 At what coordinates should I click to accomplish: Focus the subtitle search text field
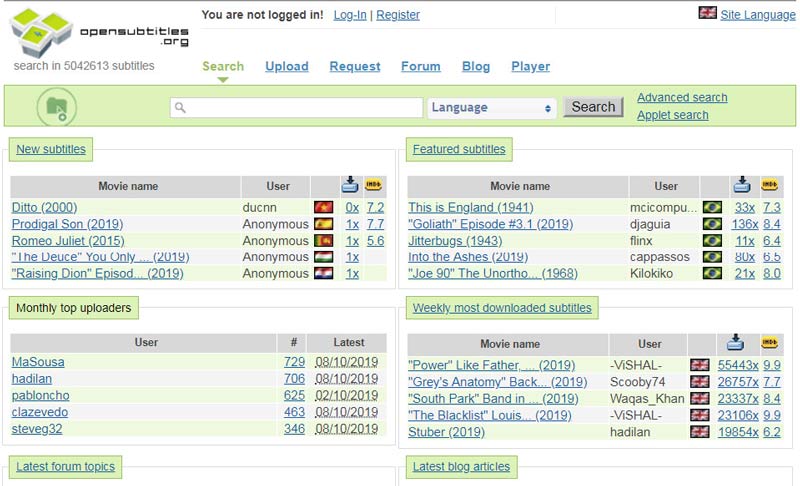pyautogui.click(x=296, y=107)
